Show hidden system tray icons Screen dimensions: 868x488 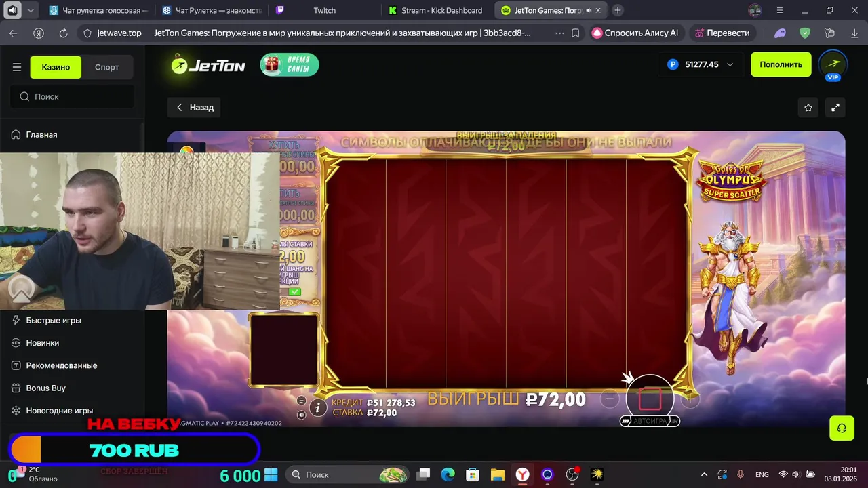coord(704,474)
